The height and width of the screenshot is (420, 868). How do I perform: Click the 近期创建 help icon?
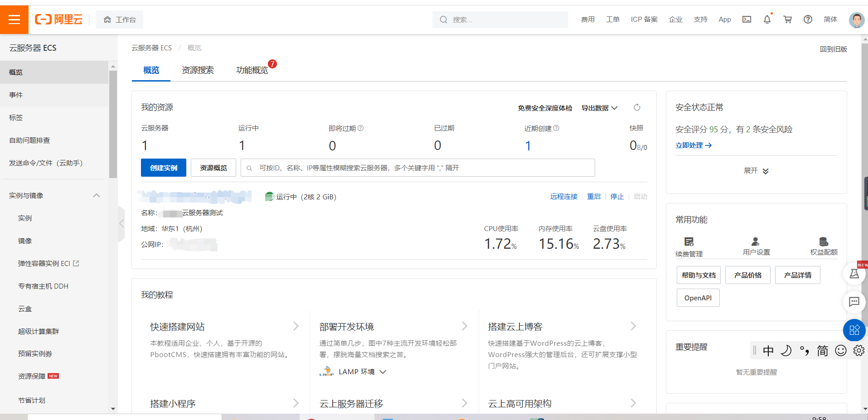click(x=557, y=128)
